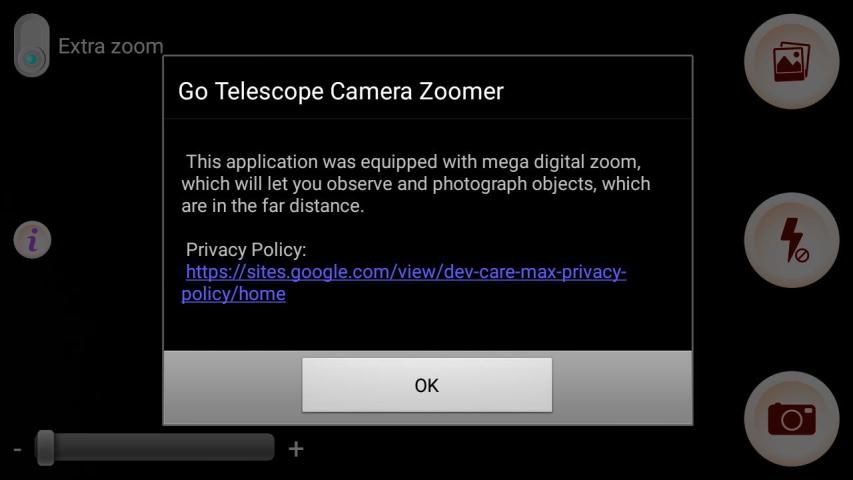Click OK to dismiss the dialog
The image size is (853, 480).
click(427, 385)
